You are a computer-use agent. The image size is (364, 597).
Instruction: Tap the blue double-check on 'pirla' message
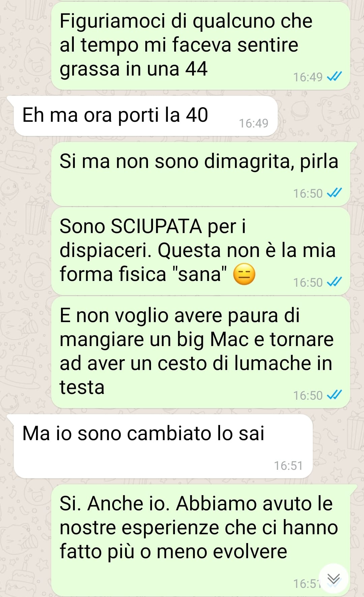click(335, 193)
